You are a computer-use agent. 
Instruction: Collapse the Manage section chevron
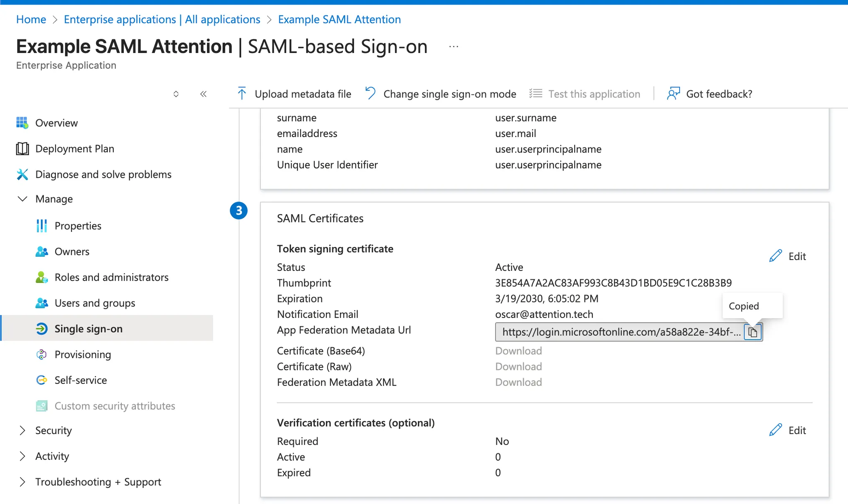22,199
